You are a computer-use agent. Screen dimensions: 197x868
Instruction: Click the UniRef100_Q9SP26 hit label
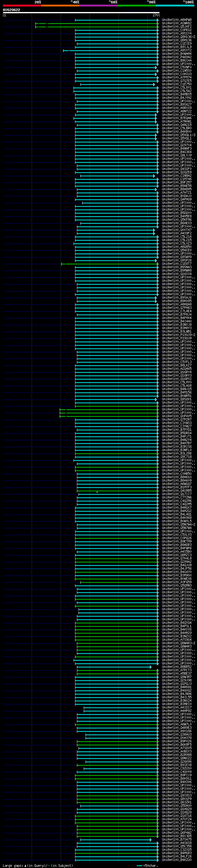[x=176, y=260]
